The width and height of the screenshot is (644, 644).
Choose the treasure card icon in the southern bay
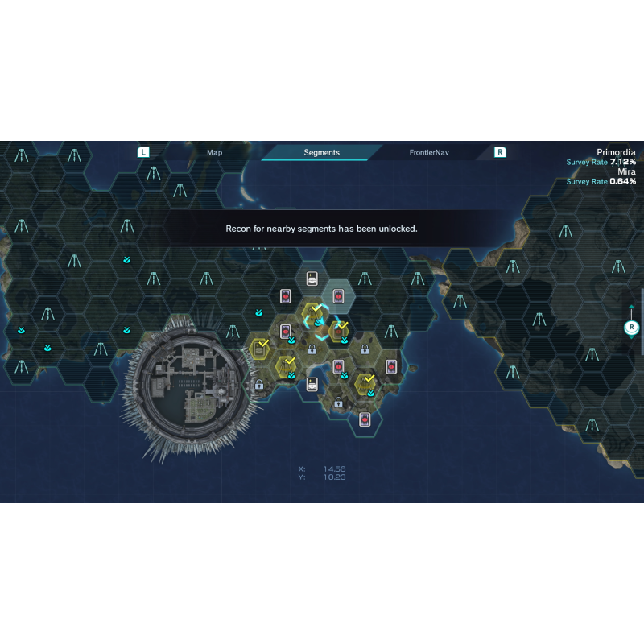click(x=312, y=385)
